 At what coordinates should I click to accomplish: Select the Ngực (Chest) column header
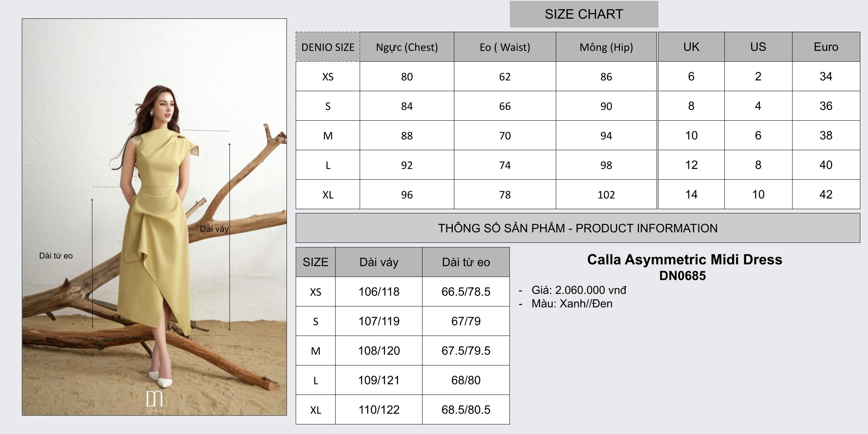click(407, 47)
